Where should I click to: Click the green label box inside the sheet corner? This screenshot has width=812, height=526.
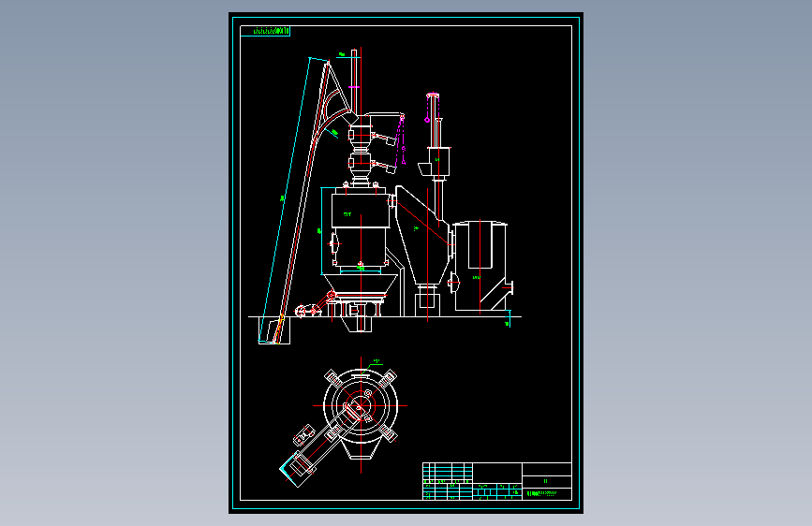coord(265,31)
